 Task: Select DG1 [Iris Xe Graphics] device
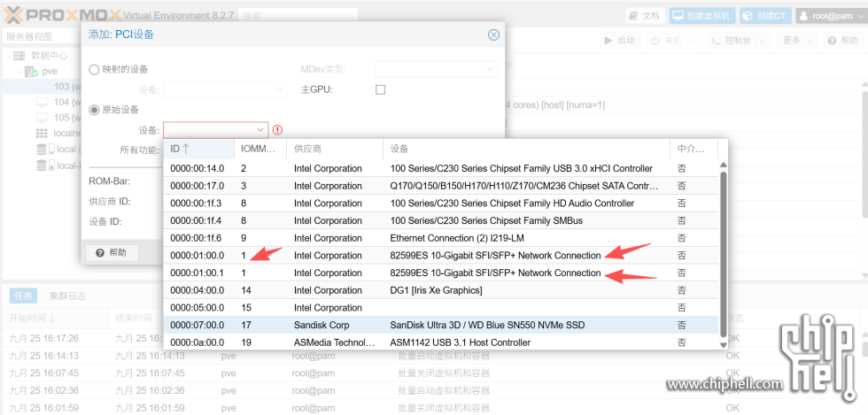(441, 290)
